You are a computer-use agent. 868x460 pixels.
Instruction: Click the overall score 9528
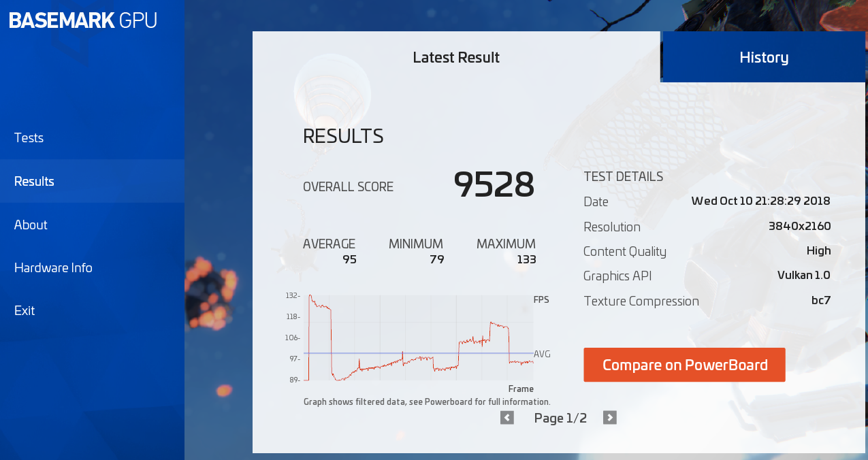coord(494,185)
